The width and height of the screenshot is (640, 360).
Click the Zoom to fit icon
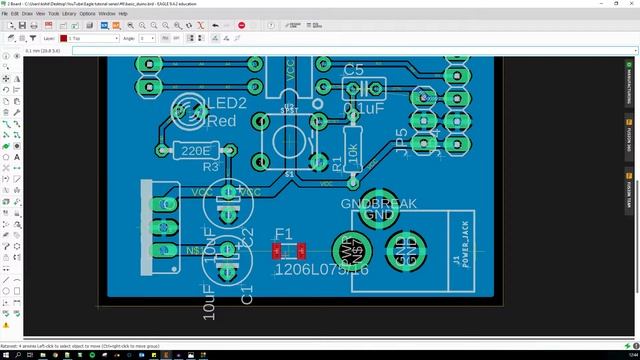tap(131, 25)
